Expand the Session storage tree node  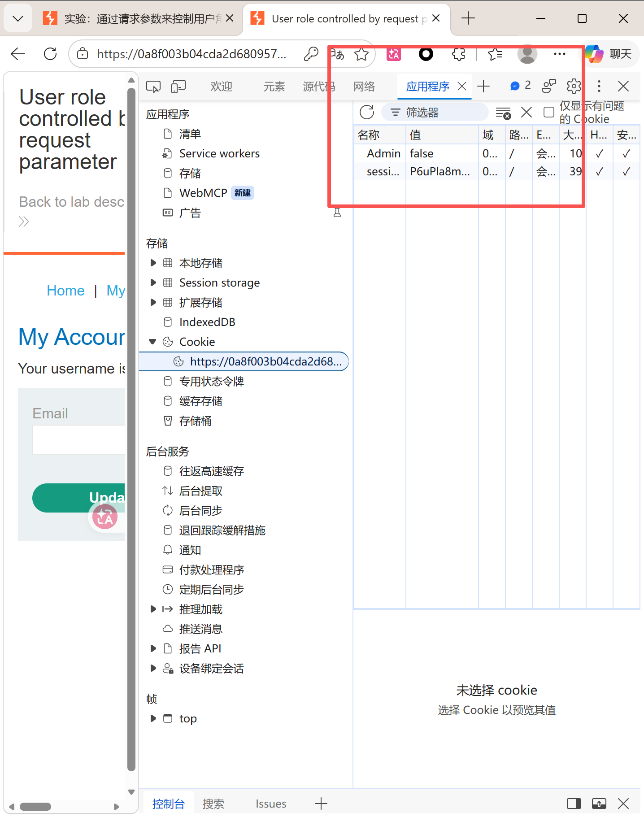pos(153,282)
